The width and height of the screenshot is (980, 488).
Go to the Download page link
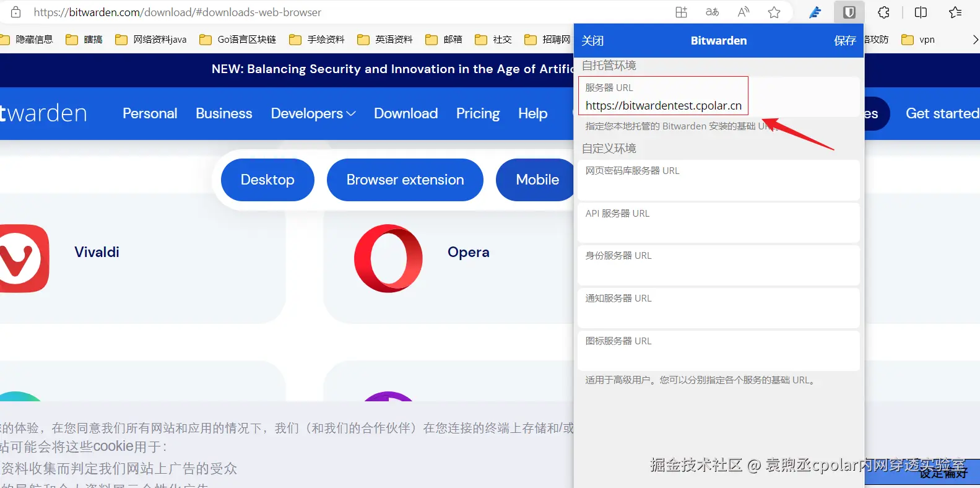pyautogui.click(x=406, y=113)
